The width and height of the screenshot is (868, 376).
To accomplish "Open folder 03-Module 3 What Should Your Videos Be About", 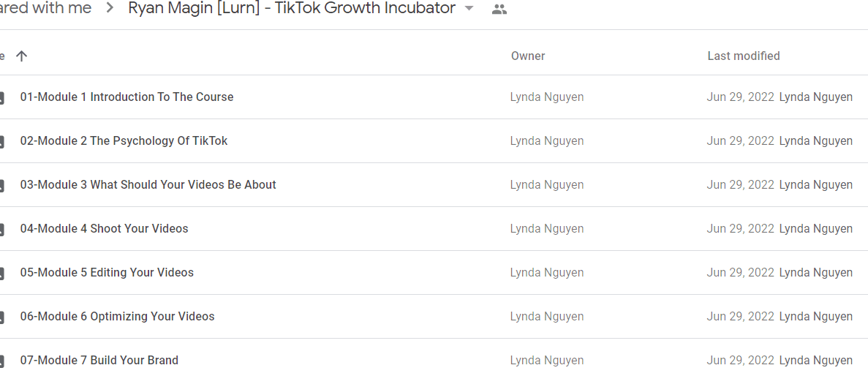I will [x=148, y=184].
